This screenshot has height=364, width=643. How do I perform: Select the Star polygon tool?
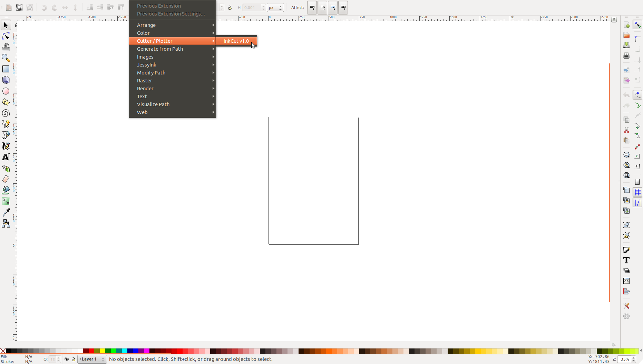(x=6, y=102)
